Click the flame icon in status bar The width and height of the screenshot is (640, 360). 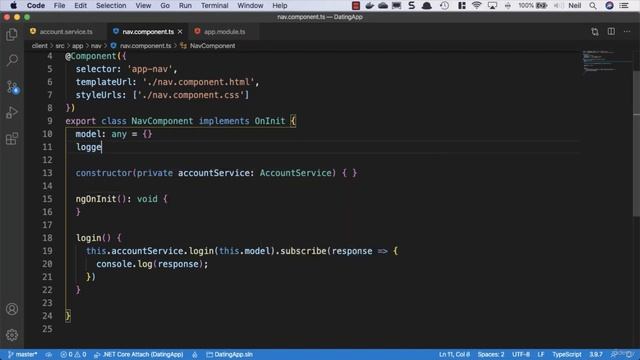[195, 354]
